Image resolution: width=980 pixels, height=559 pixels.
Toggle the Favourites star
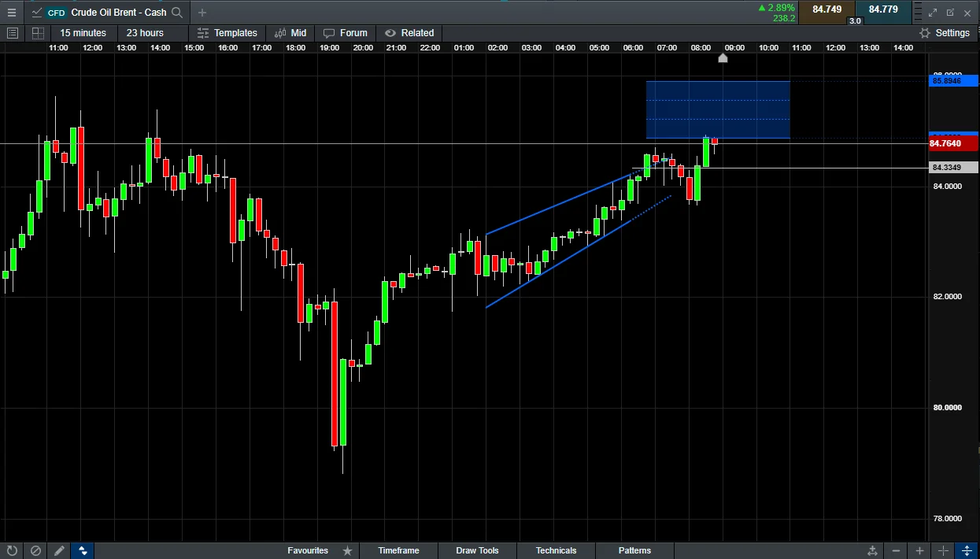coord(347,550)
